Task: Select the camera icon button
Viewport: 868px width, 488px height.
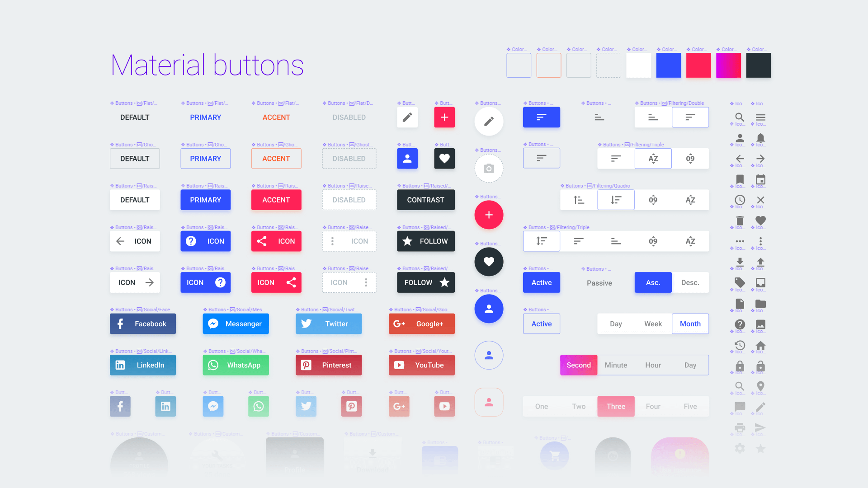Action: (x=489, y=168)
